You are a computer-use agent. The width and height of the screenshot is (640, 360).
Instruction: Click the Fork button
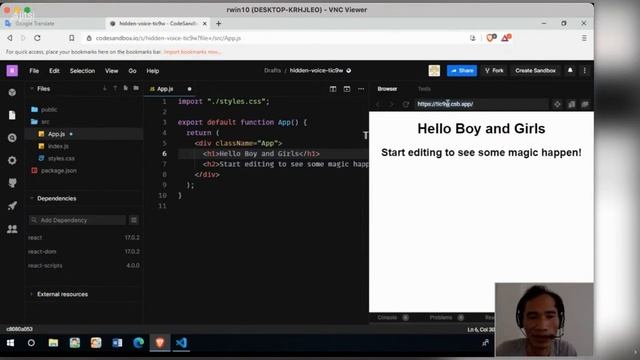(494, 71)
